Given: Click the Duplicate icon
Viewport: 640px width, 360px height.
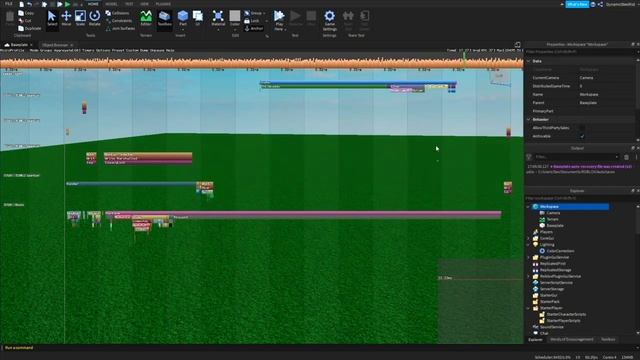Looking at the screenshot, I should (21, 28).
